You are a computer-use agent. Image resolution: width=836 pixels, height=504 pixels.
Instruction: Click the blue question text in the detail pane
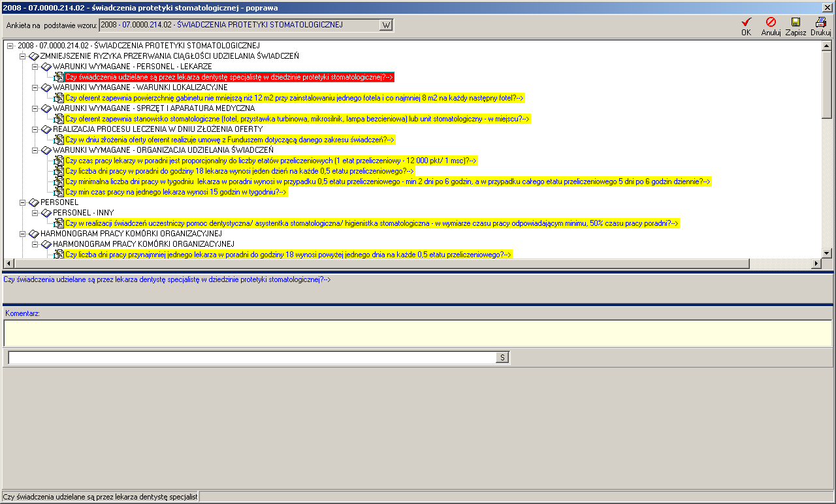pyautogui.click(x=167, y=279)
